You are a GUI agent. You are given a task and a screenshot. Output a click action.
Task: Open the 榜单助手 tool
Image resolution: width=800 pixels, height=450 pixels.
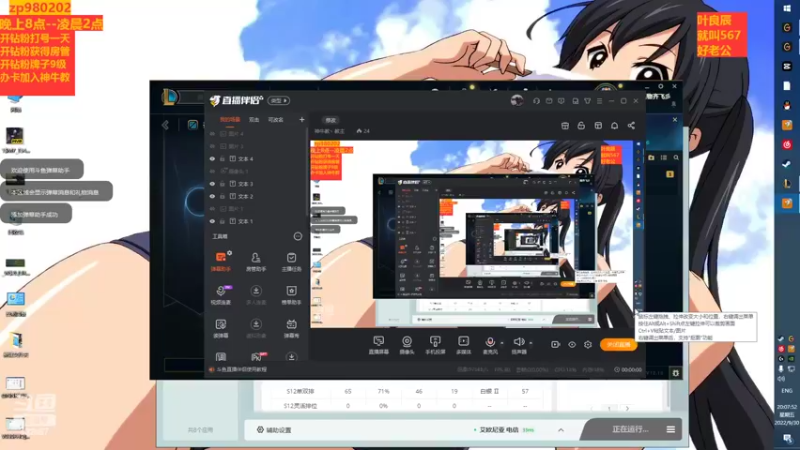[291, 294]
